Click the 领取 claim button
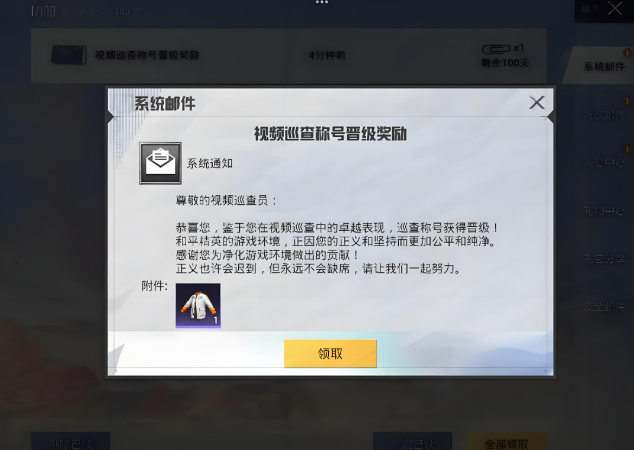The width and height of the screenshot is (634, 450). pos(330,353)
